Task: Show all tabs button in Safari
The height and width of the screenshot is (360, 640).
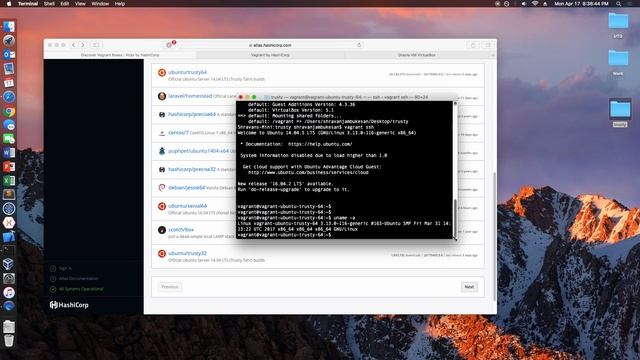Action: tap(487, 45)
